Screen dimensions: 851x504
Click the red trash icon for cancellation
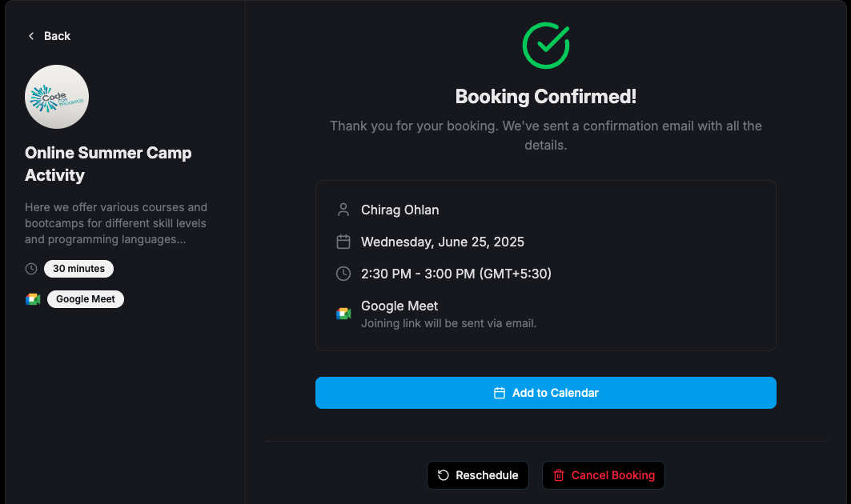559,475
